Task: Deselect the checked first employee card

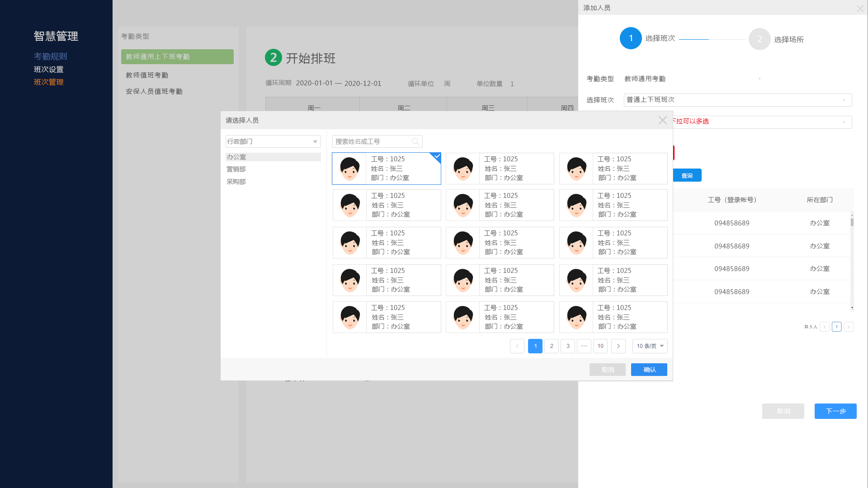Action: click(x=387, y=169)
